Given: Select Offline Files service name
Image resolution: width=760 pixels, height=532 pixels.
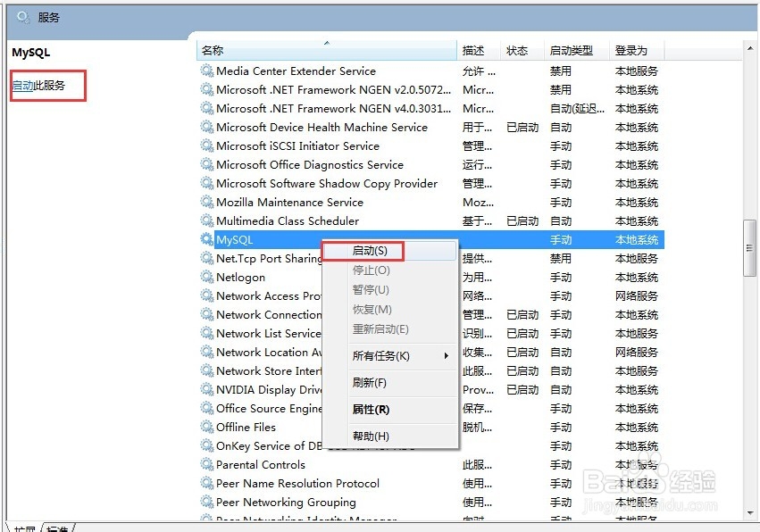Looking at the screenshot, I should (x=246, y=427).
